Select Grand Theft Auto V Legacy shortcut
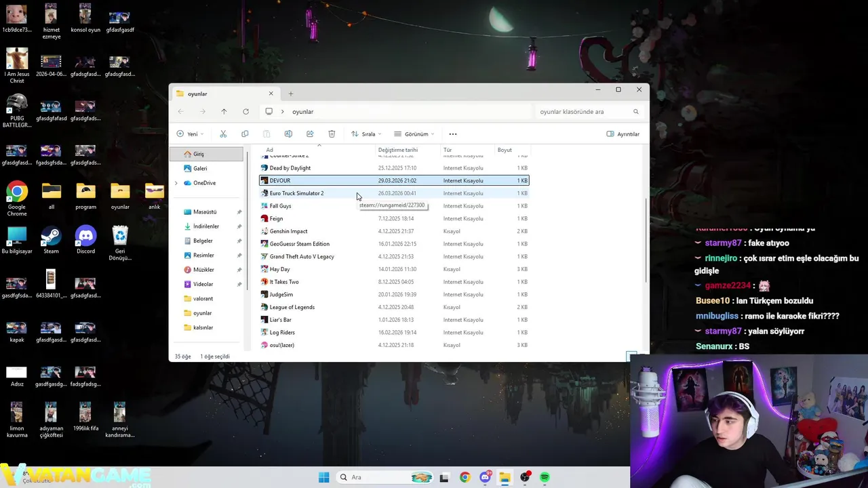868x488 pixels. point(394,256)
